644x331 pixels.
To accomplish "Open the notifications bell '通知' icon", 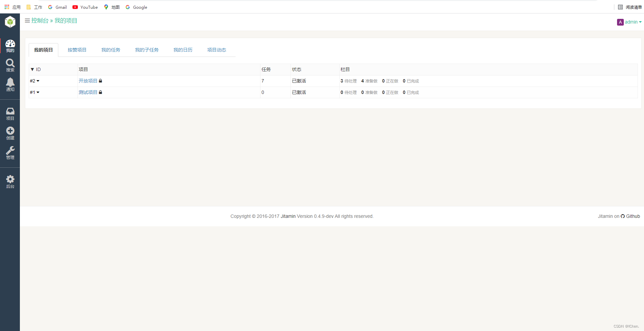I will point(10,85).
